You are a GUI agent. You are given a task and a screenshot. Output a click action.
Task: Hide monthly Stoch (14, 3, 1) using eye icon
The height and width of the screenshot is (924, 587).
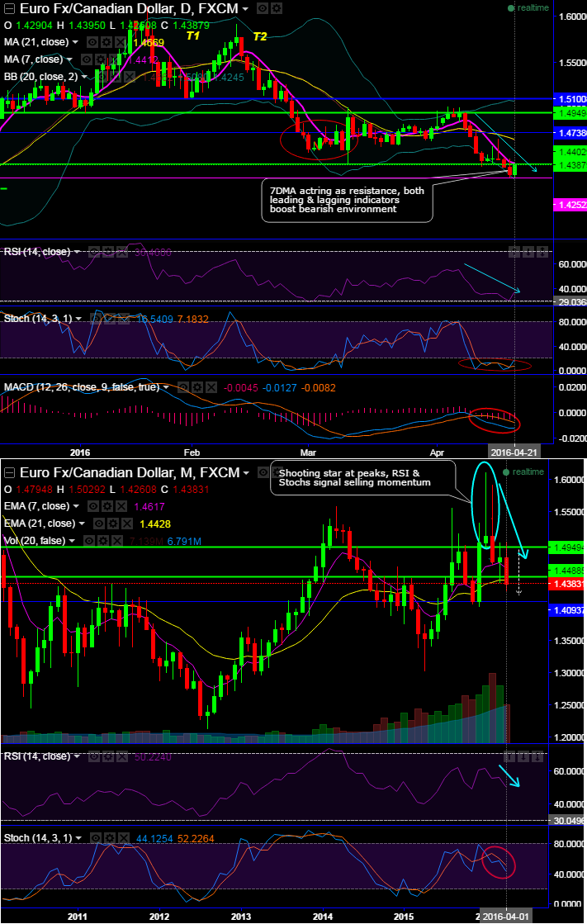point(96,838)
